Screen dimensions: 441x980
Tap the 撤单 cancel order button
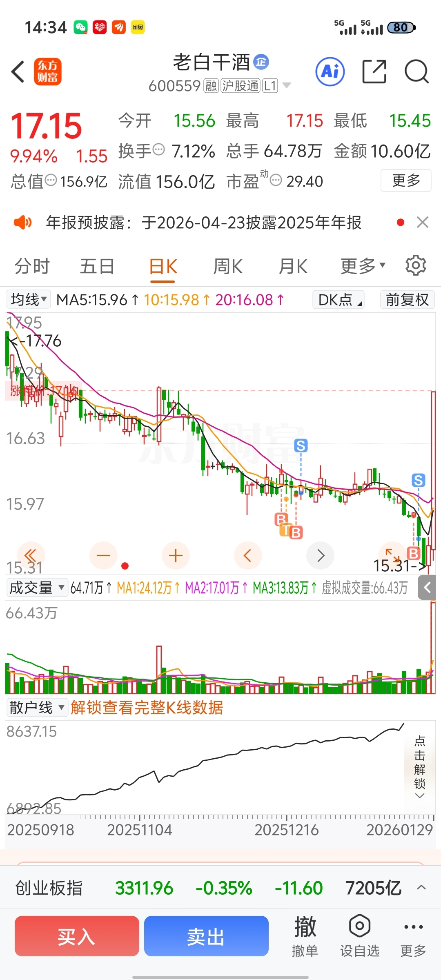point(305,937)
